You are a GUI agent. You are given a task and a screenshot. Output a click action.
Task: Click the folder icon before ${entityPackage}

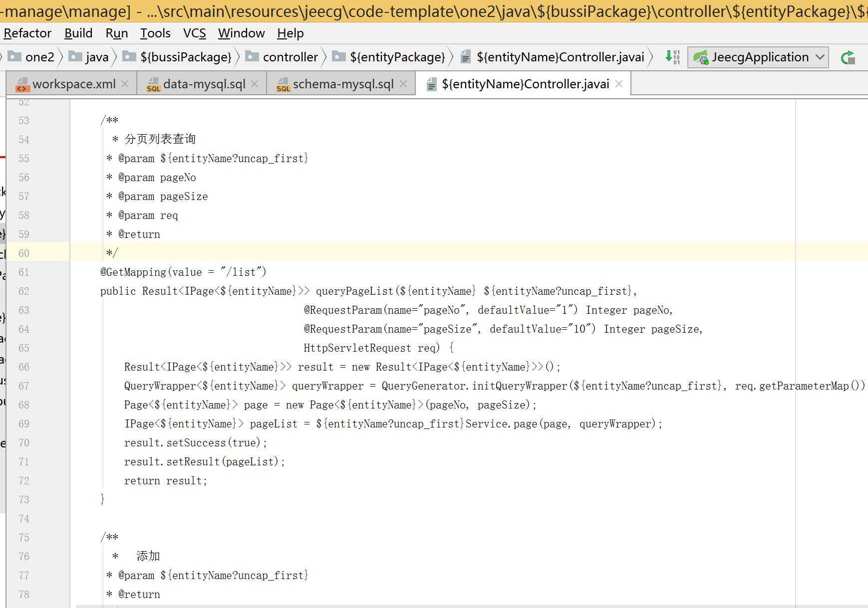339,56
